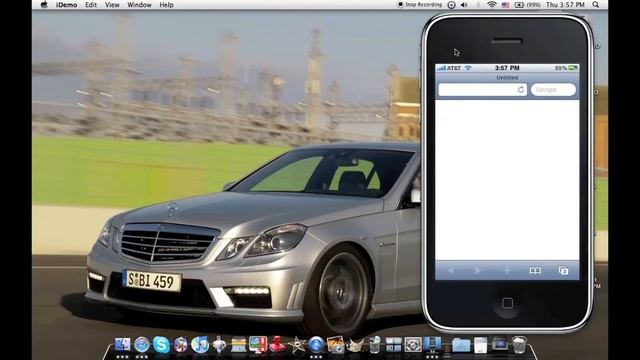The height and width of the screenshot is (360, 640).
Task: Open Spotlight search magnifier
Action: (596, 5)
